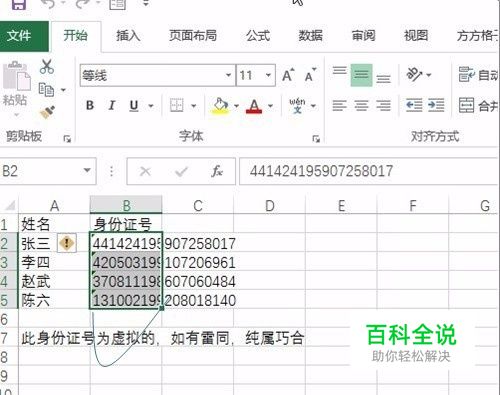Click the Paste clipboard icon
This screenshot has height=395, width=500.
coord(16,76)
